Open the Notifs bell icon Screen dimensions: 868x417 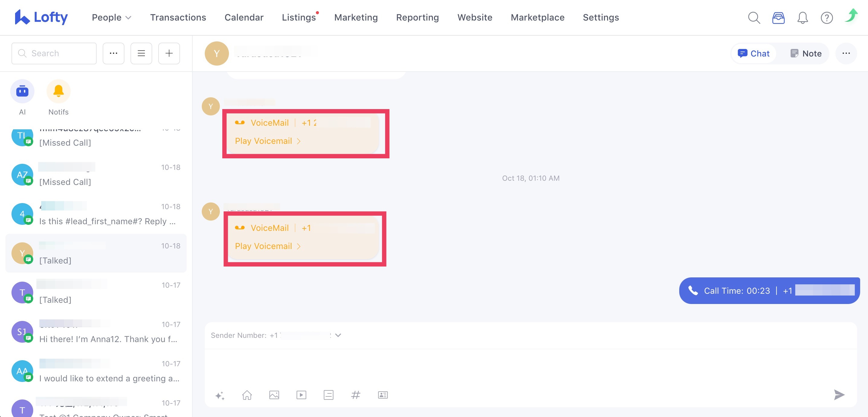pos(58,91)
